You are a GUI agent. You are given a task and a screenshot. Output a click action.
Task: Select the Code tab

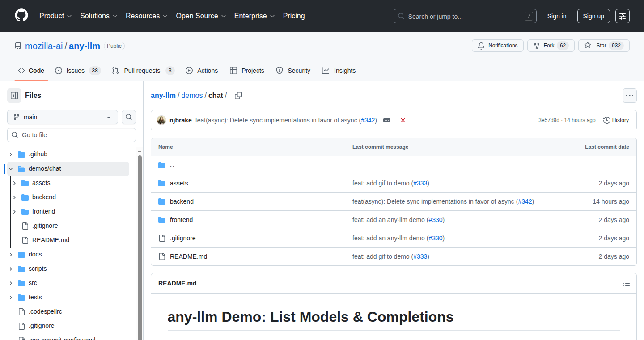click(x=31, y=71)
